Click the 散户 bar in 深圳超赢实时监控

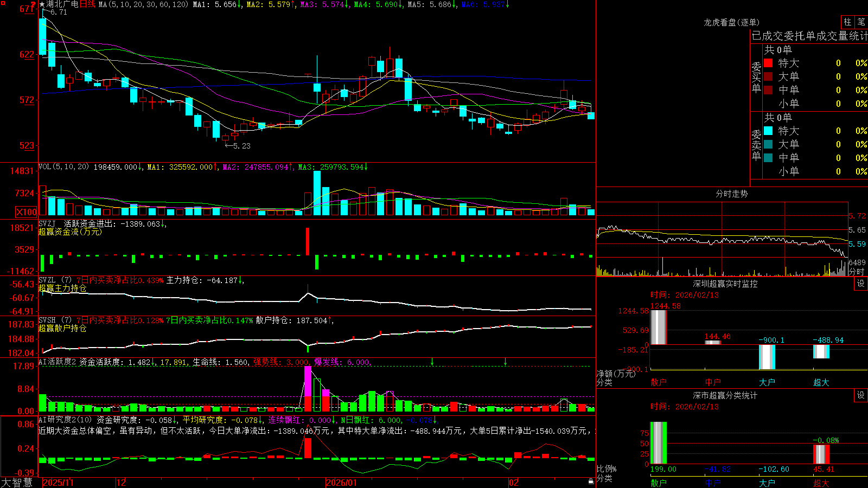tap(658, 327)
